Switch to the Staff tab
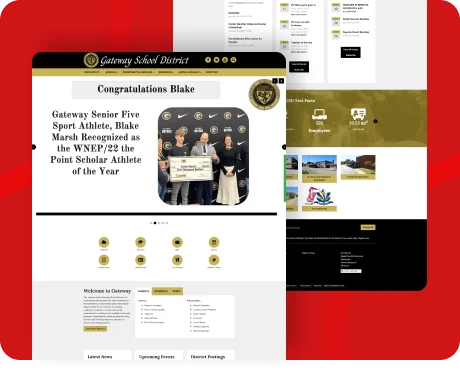 [176, 291]
